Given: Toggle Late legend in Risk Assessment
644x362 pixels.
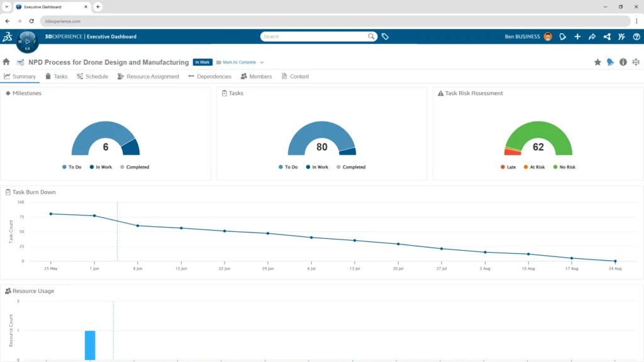Looking at the screenshot, I should pyautogui.click(x=508, y=167).
